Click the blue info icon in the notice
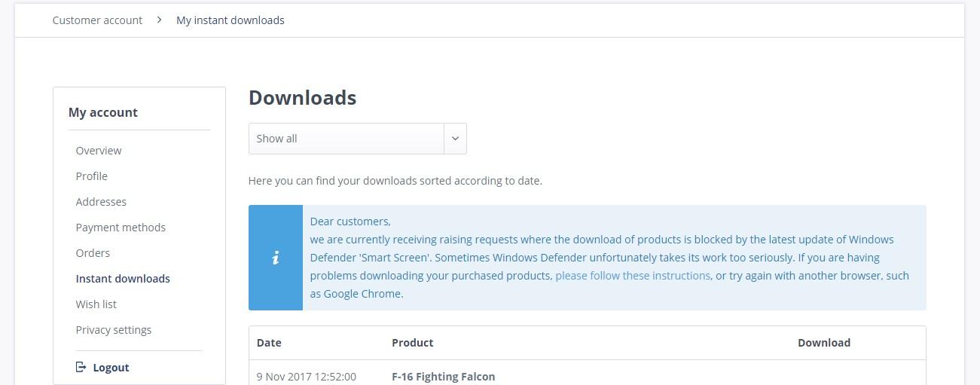This screenshot has width=980, height=385. point(276,258)
